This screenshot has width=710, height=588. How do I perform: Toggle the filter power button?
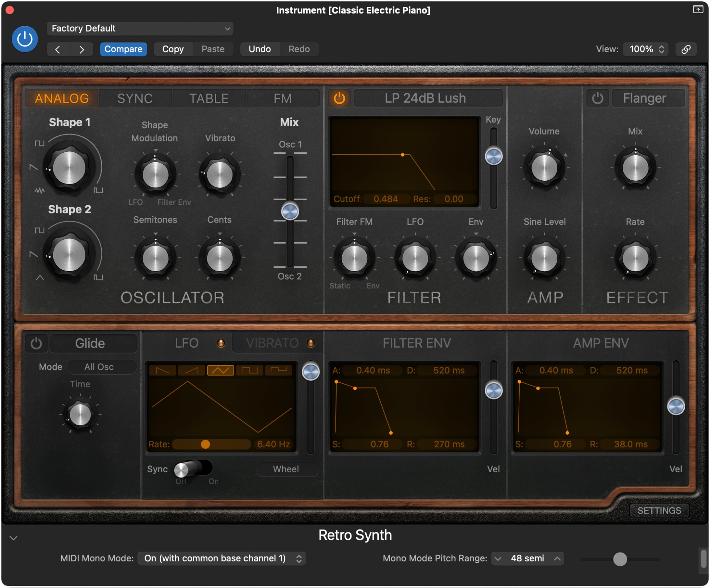coord(339,98)
